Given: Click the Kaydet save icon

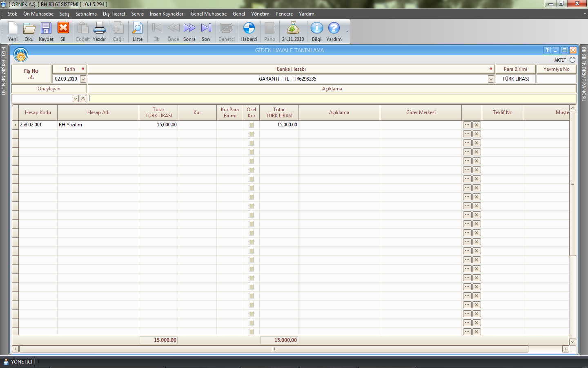Looking at the screenshot, I should 46,29.
